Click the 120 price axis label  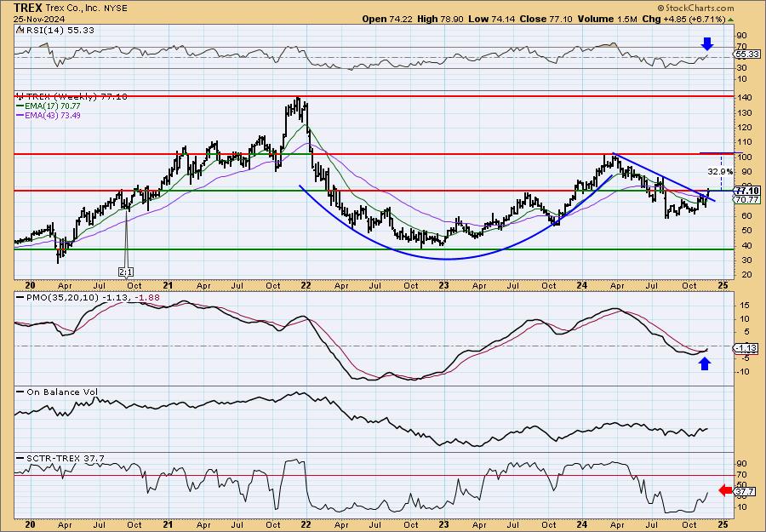tap(744, 128)
